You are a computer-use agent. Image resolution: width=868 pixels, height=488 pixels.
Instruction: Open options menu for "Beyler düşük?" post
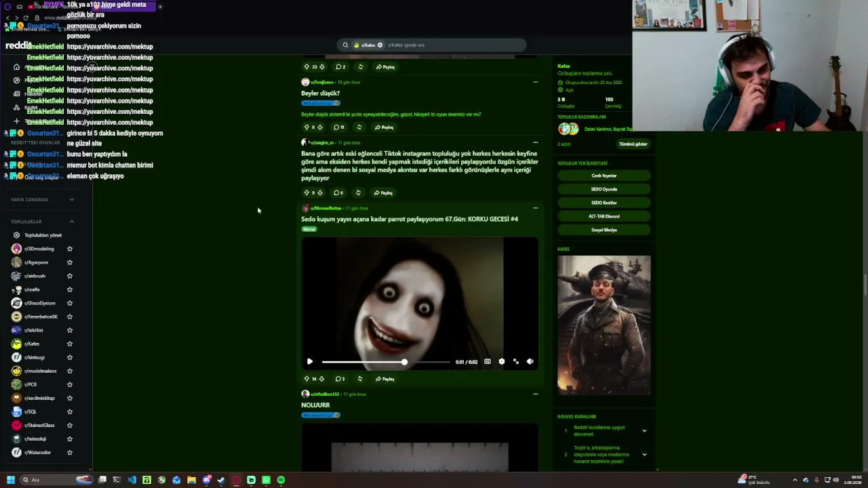point(535,82)
